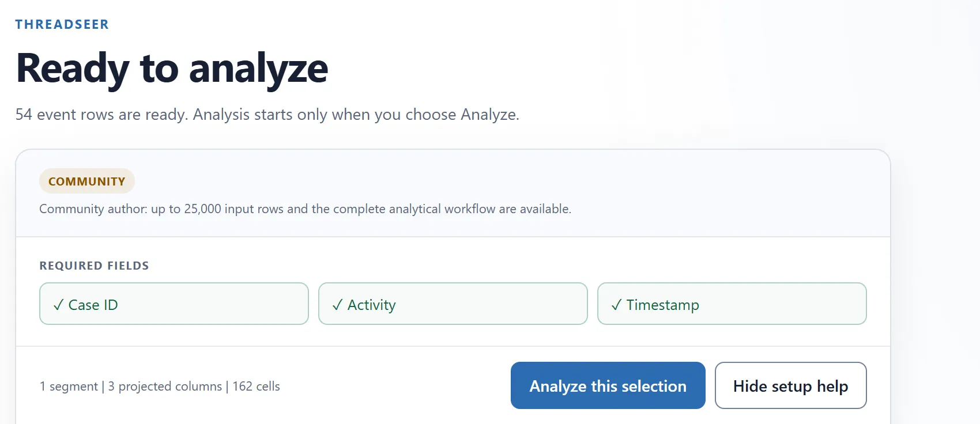Image resolution: width=980 pixels, height=424 pixels.
Task: Select the Case ID required field chip
Action: point(174,304)
